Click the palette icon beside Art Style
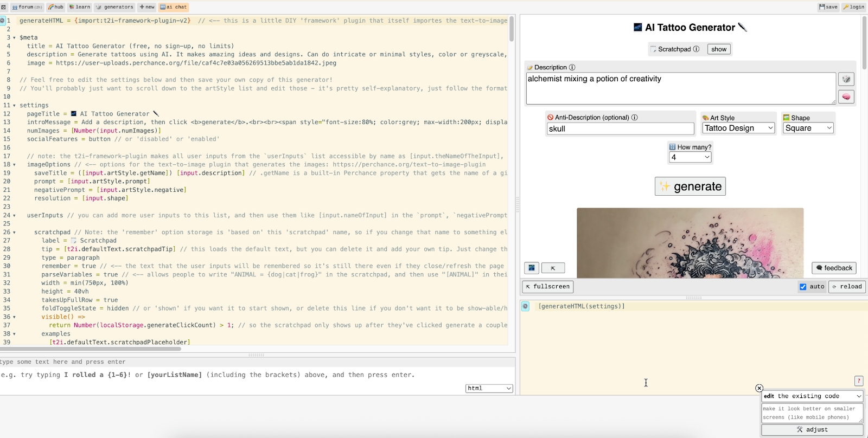The height and width of the screenshot is (438, 868). (705, 118)
